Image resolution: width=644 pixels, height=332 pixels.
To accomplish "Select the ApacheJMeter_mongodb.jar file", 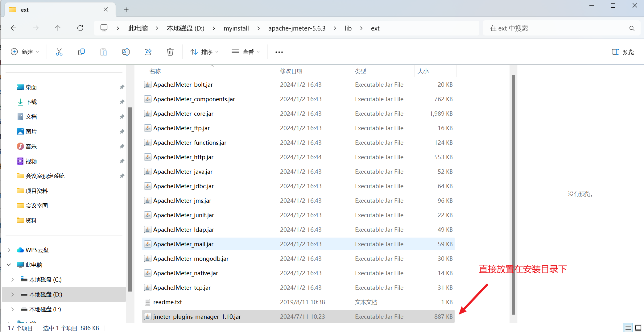I will (298, 259).
